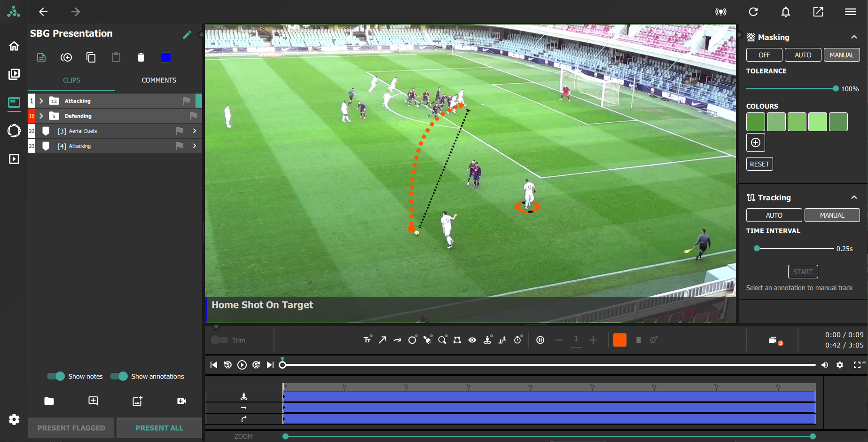The height and width of the screenshot is (442, 868).
Task: Open in external window icon
Action: click(818, 12)
